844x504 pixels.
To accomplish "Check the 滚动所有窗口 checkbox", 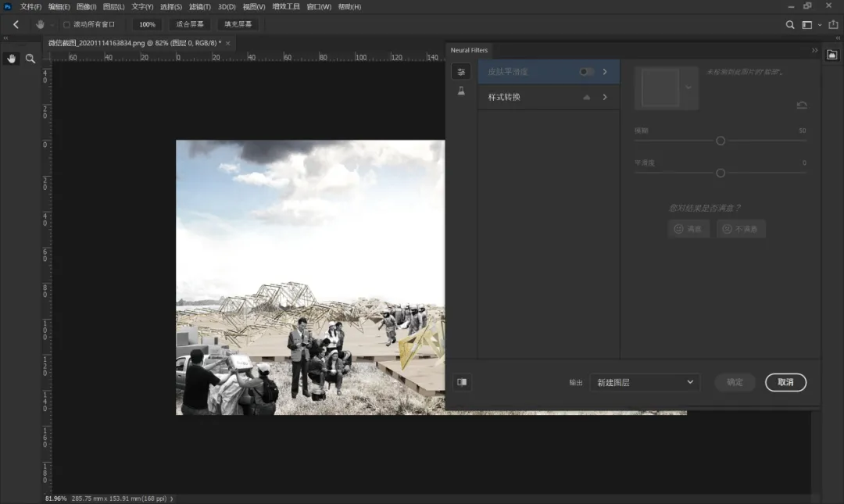I will (66, 24).
